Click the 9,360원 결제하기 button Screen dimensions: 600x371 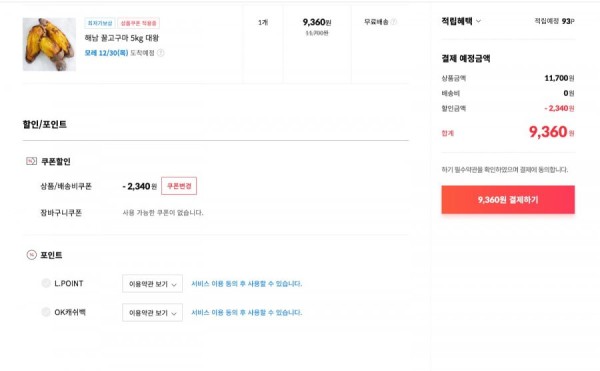point(508,200)
